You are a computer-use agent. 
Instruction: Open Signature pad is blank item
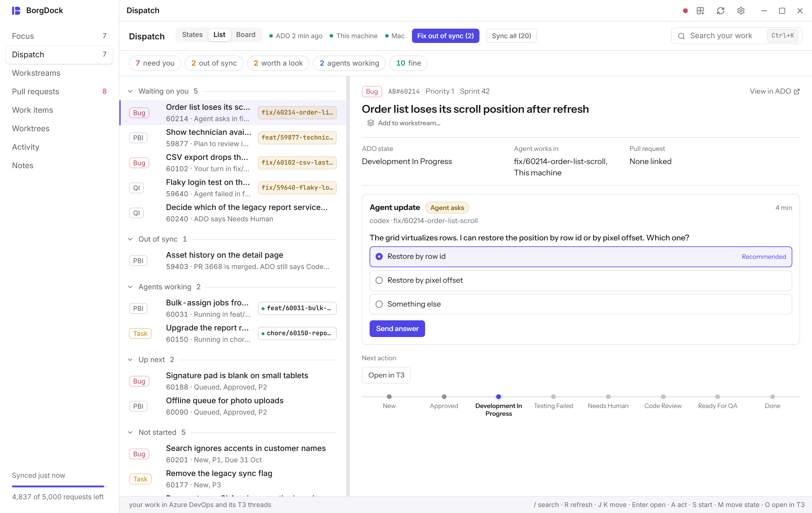coord(233,381)
